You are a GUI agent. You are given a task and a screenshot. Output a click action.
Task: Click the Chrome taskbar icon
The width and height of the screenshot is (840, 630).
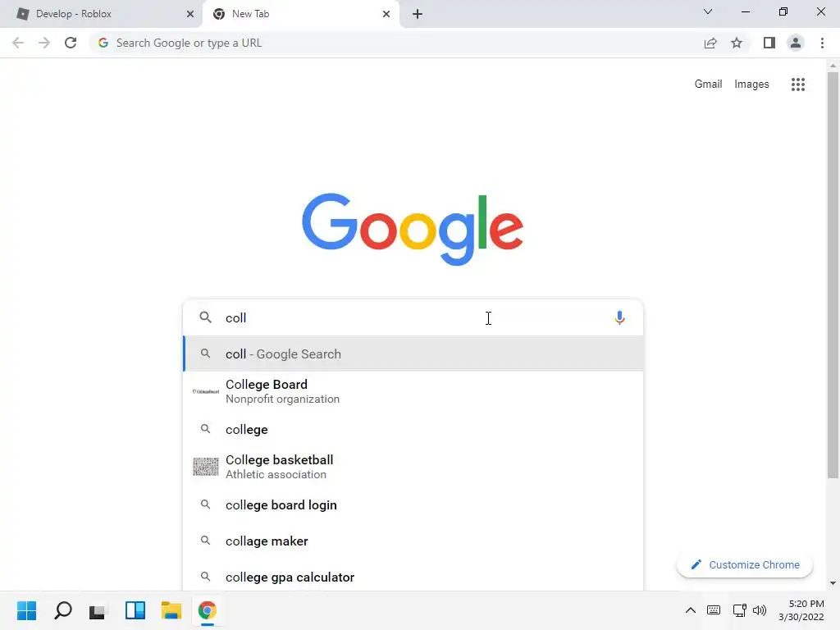(x=208, y=610)
